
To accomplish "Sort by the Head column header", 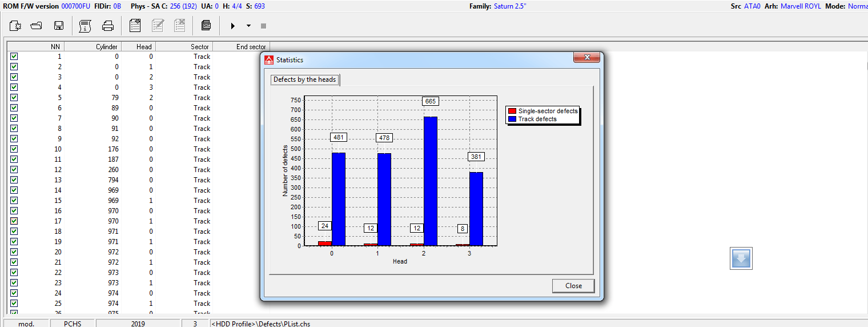I will pos(138,46).
